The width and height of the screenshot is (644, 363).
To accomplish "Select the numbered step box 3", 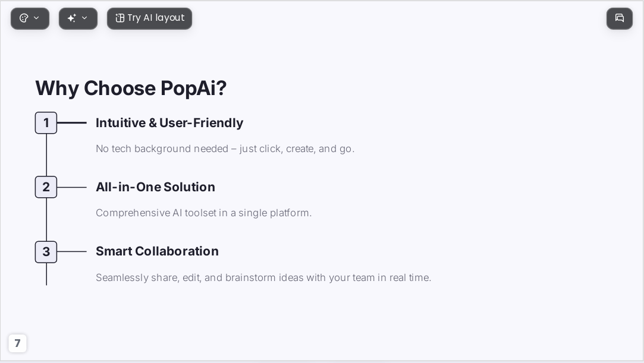I will [x=46, y=251].
